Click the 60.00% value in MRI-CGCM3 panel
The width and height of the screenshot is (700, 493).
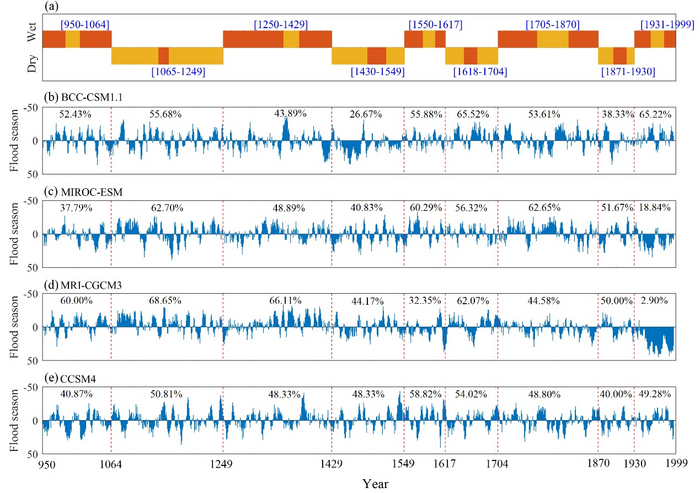[76, 301]
